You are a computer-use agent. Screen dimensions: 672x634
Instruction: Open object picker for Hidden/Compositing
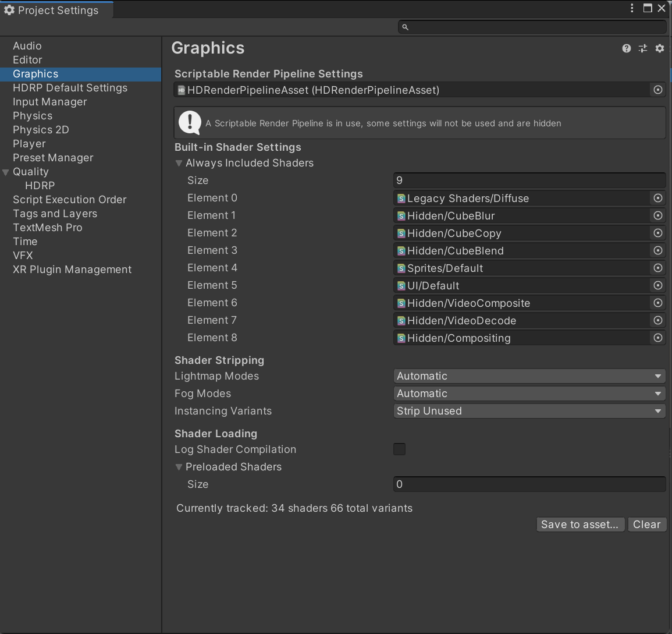tap(658, 338)
